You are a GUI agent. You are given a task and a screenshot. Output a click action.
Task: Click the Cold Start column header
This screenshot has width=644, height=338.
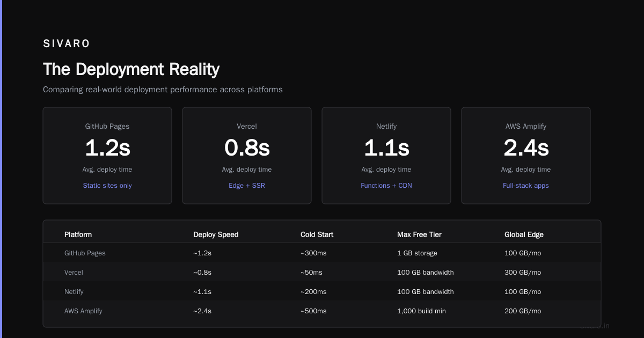[x=317, y=234]
